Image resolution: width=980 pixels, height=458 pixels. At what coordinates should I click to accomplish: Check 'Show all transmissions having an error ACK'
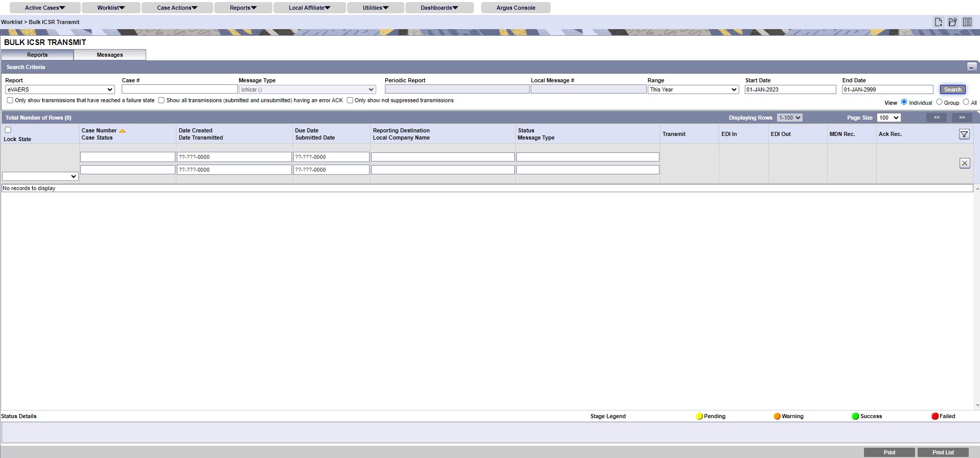coord(161,100)
